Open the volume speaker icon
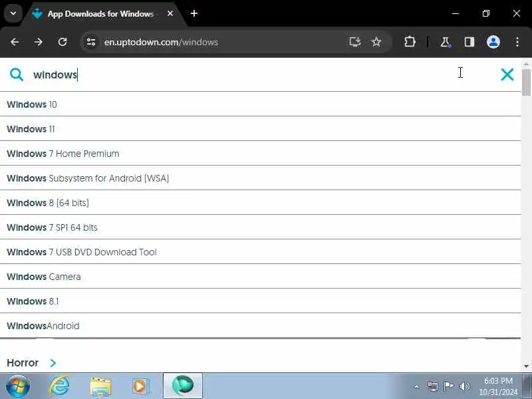This screenshot has height=399, width=532. pyautogui.click(x=464, y=386)
